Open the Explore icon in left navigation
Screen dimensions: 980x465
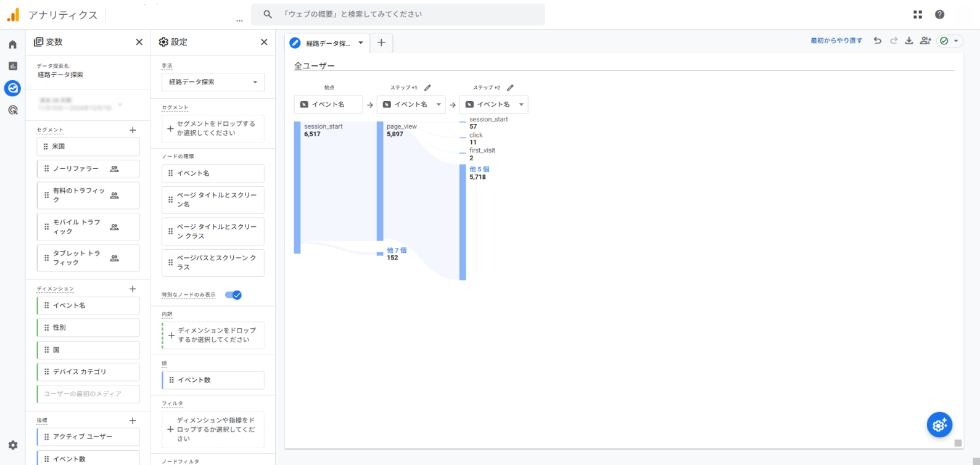coord(12,88)
